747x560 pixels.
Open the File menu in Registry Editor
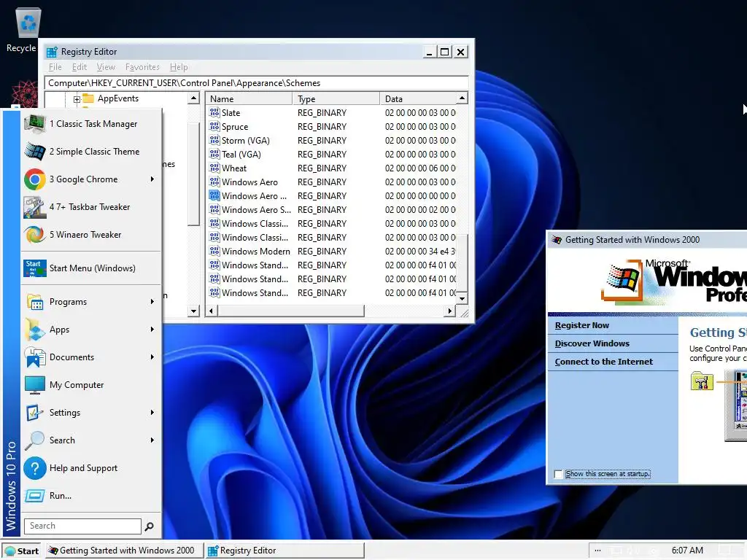(x=55, y=67)
